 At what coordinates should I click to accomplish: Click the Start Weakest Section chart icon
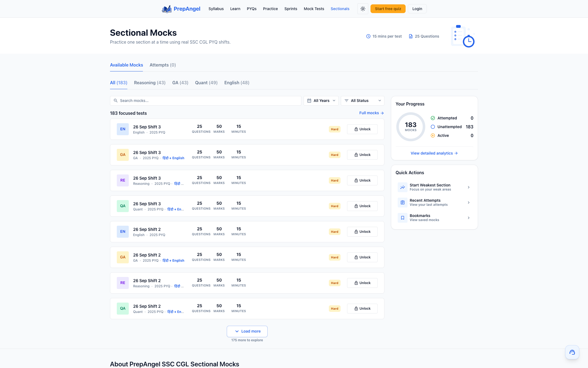pyautogui.click(x=402, y=187)
